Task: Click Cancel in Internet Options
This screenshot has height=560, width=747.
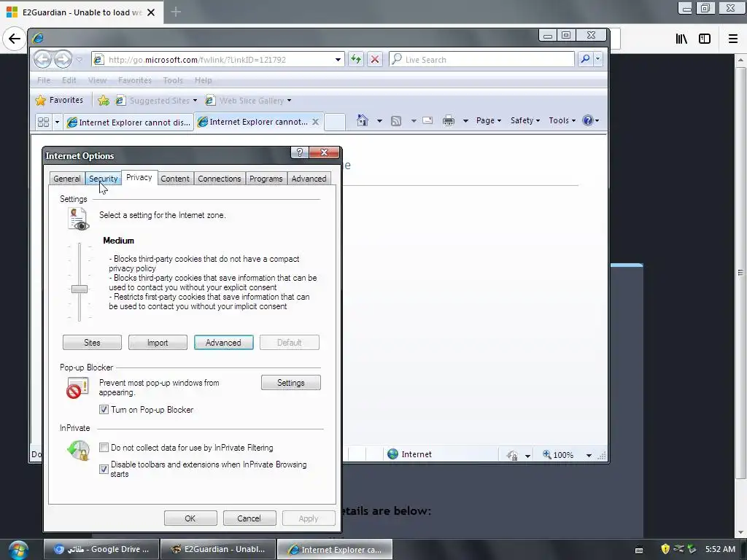Action: 249,518
